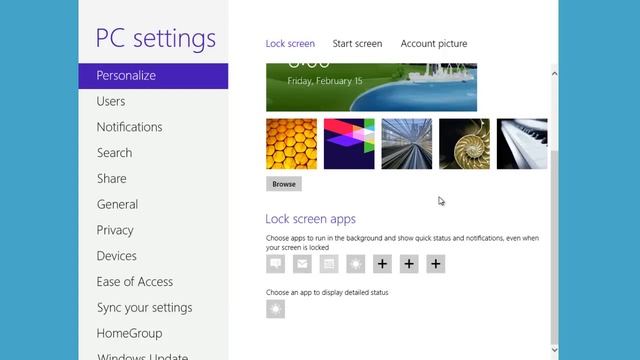Pick the piano keys lock screen image
The height and width of the screenshot is (360, 640).
tap(522, 144)
